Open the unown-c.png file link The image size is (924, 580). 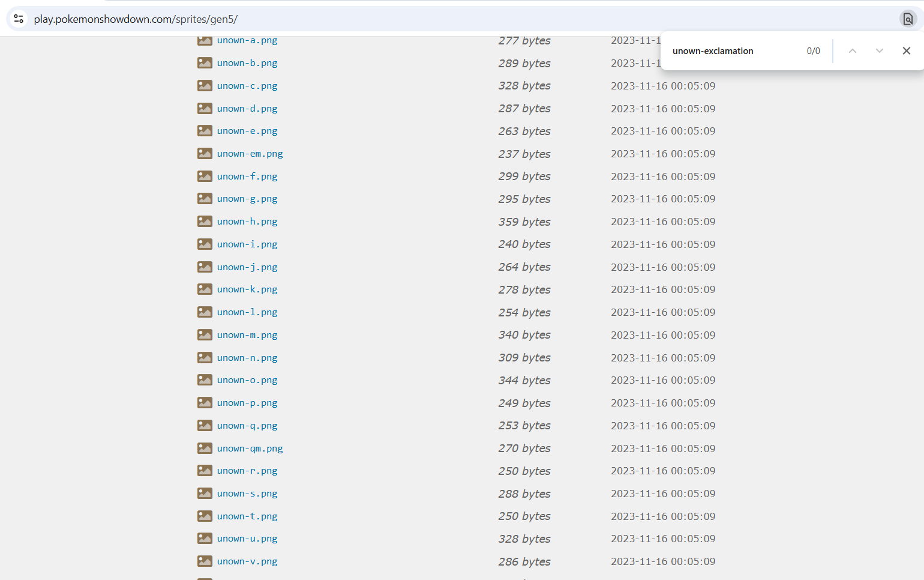[x=247, y=86]
